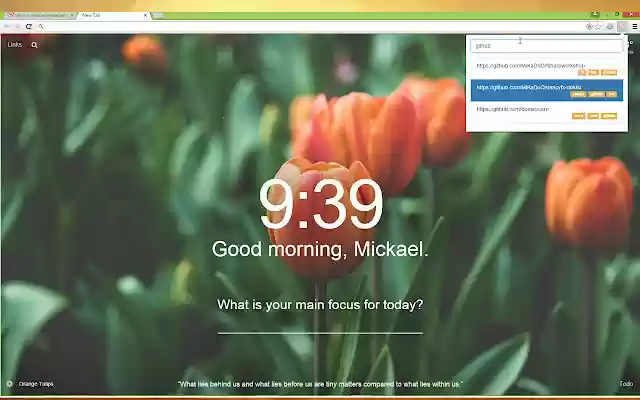Viewport: 640px width, 400px height.
Task: Click the extension popup search field
Action: pyautogui.click(x=547, y=46)
